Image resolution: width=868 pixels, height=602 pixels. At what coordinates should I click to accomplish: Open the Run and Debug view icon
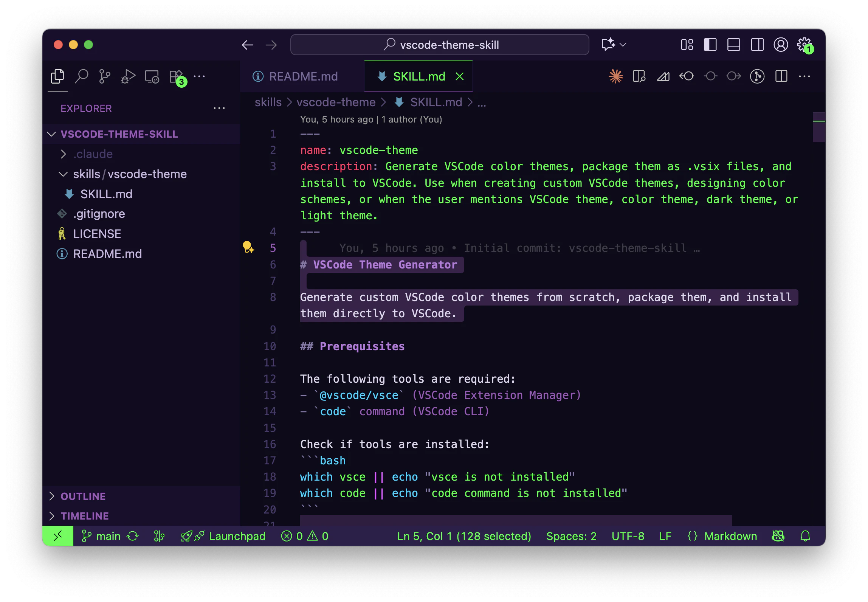tap(128, 77)
